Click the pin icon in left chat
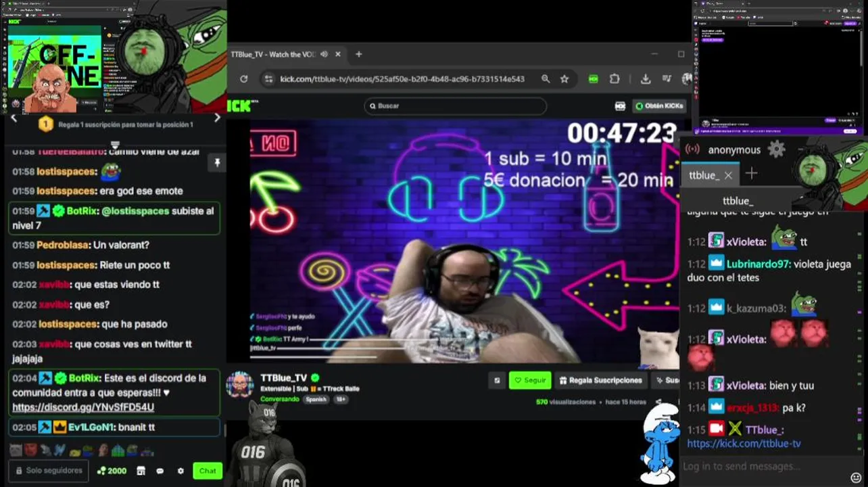Image resolution: width=868 pixels, height=487 pixels. [217, 163]
